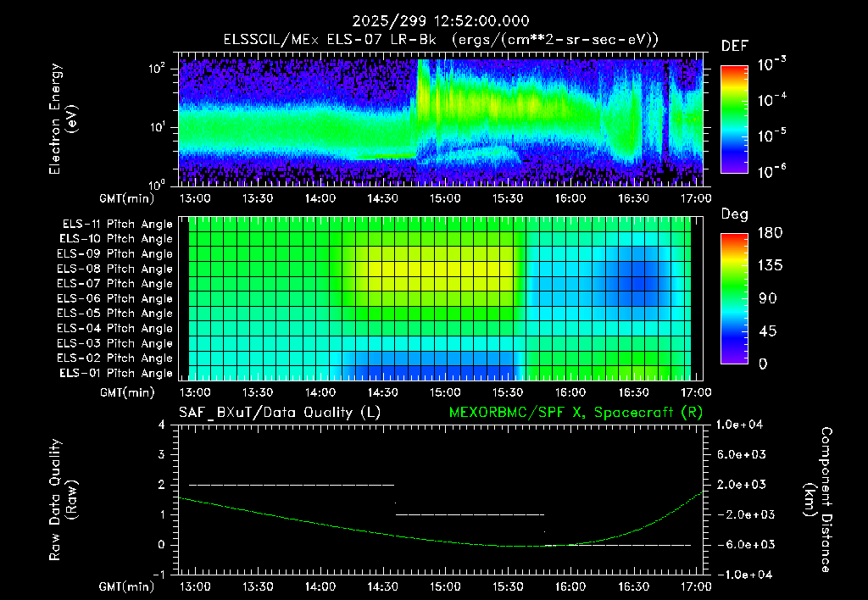The width and height of the screenshot is (868, 600).
Task: Click the 14:30 tick label under the spectrogram
Action: coord(382,198)
